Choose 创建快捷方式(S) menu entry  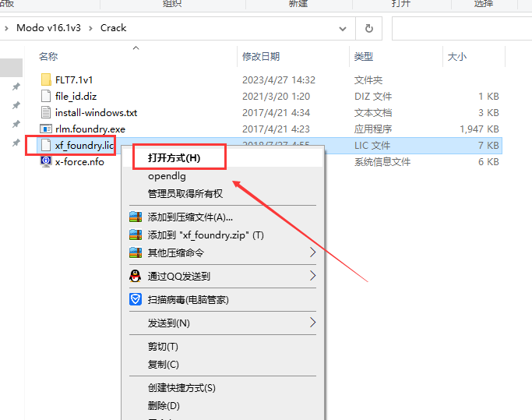(x=181, y=388)
